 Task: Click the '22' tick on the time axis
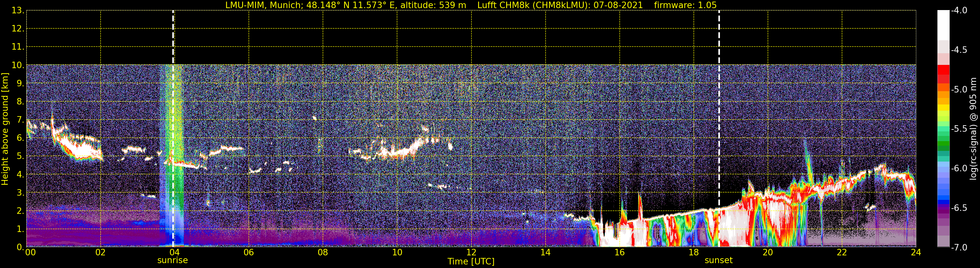click(842, 252)
